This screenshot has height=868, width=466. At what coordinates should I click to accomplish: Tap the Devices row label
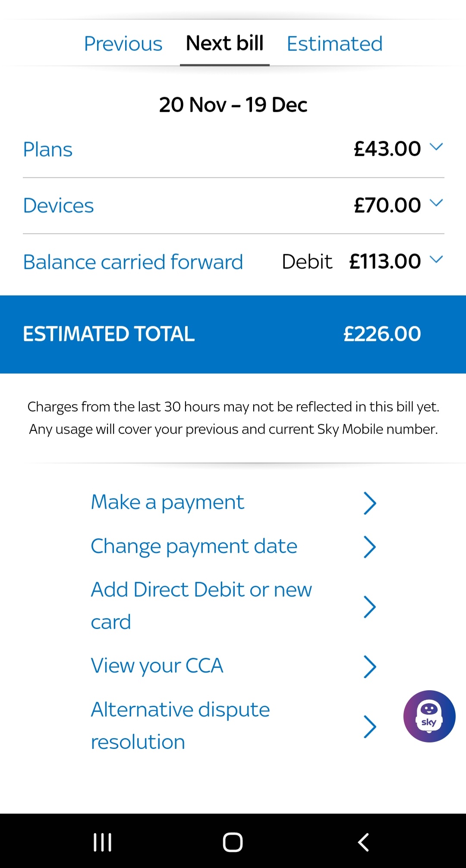(58, 205)
